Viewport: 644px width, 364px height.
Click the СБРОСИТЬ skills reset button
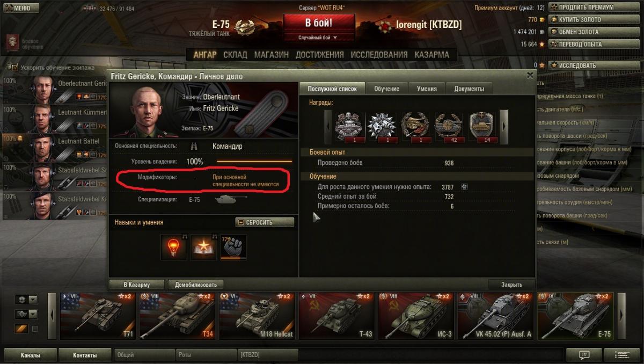tap(265, 222)
